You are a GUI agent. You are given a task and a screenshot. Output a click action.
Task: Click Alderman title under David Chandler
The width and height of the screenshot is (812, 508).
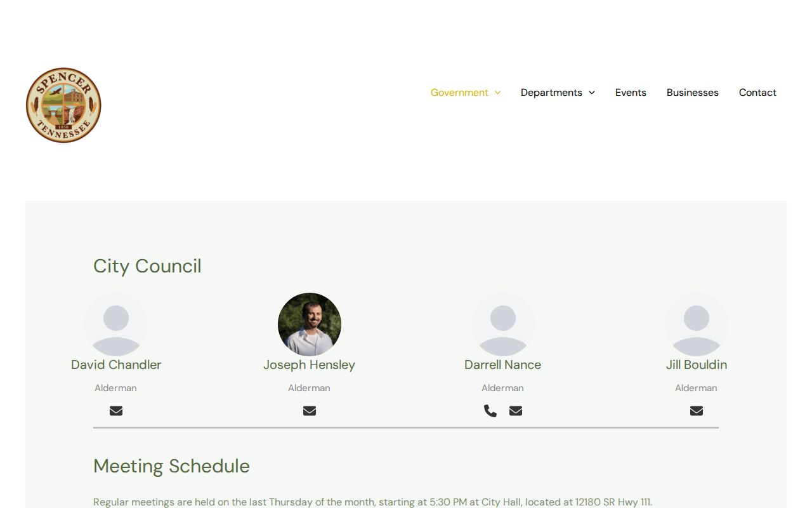tap(116, 388)
